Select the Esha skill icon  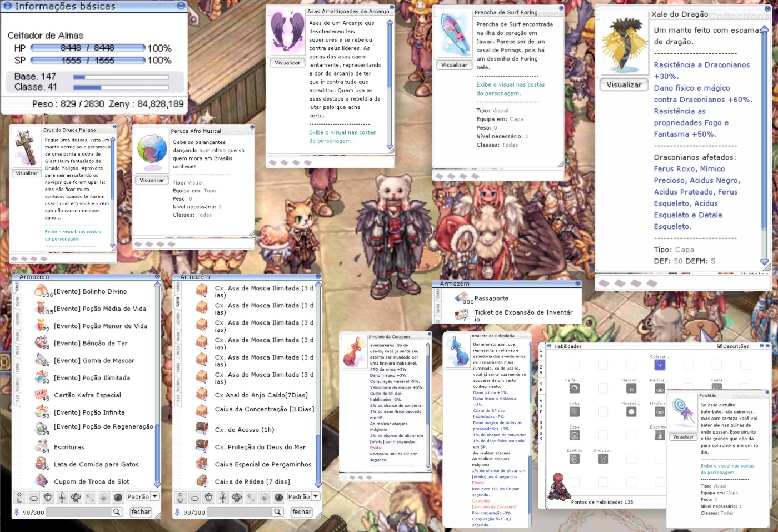coord(575,412)
